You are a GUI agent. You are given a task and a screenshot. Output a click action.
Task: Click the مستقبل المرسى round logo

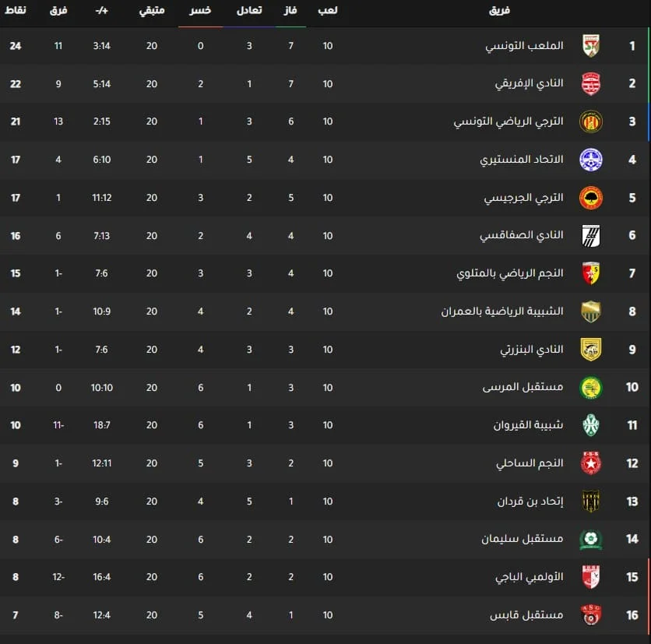coord(591,387)
